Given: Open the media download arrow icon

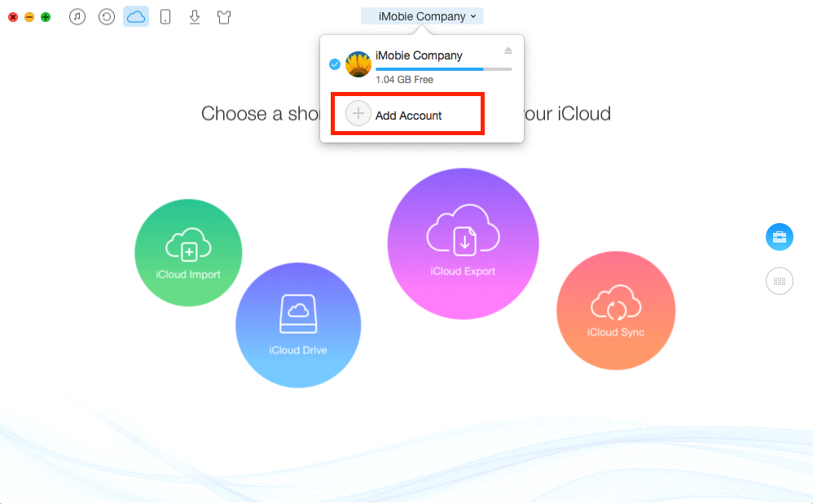Looking at the screenshot, I should click(195, 17).
